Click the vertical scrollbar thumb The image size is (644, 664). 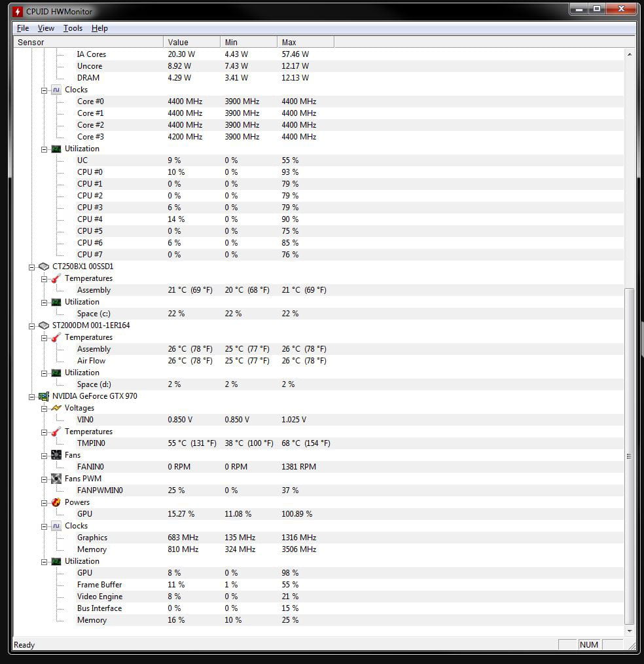coord(629,456)
